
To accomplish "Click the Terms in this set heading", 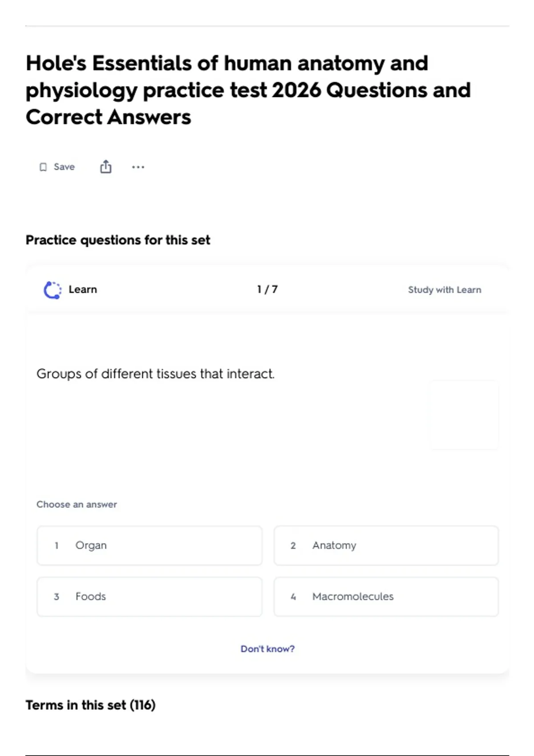I will click(x=90, y=705).
